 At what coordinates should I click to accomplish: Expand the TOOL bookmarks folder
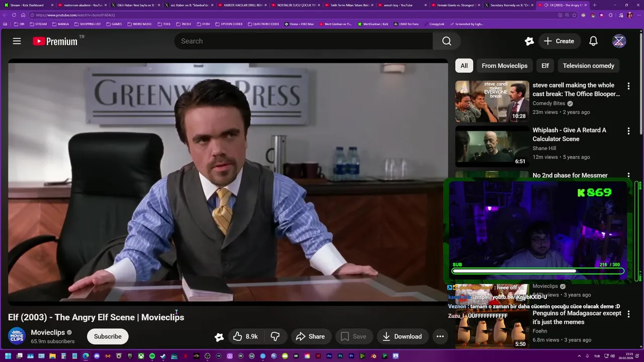click(164, 24)
